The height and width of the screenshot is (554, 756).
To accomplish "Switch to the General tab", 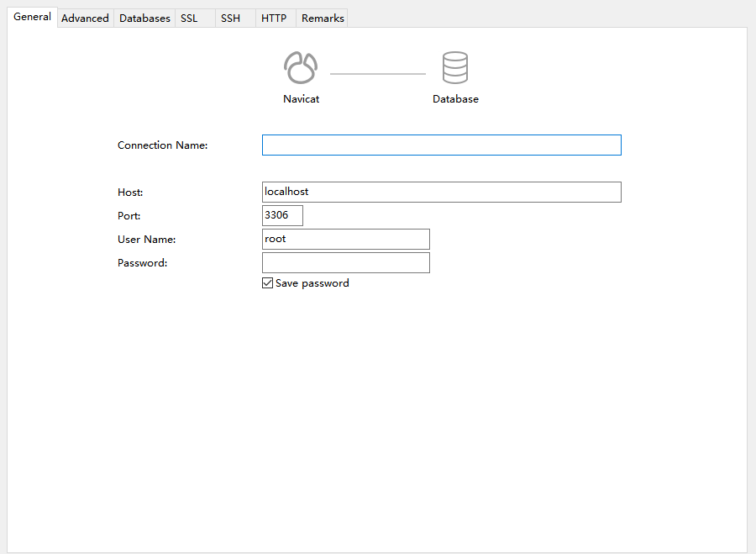I will (32, 17).
